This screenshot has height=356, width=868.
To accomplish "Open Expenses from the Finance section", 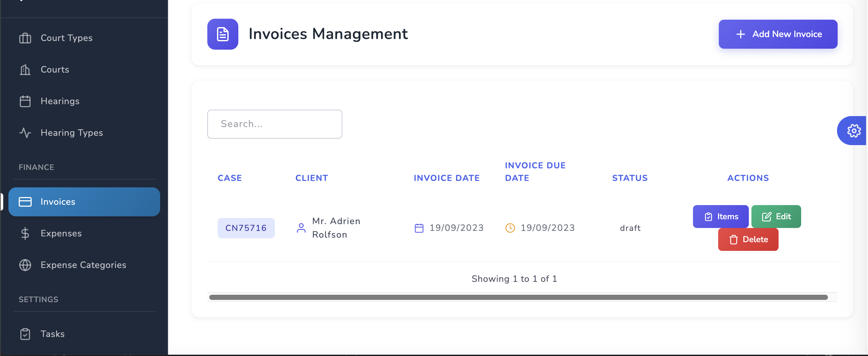I will tap(61, 233).
